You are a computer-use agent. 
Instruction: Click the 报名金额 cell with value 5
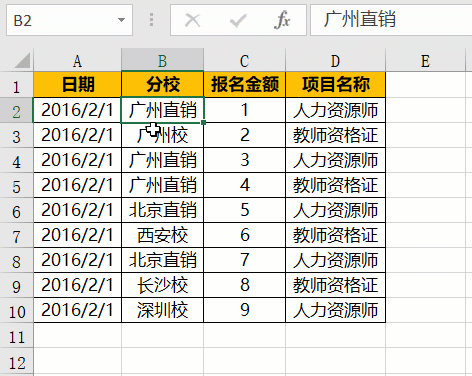pos(244,210)
